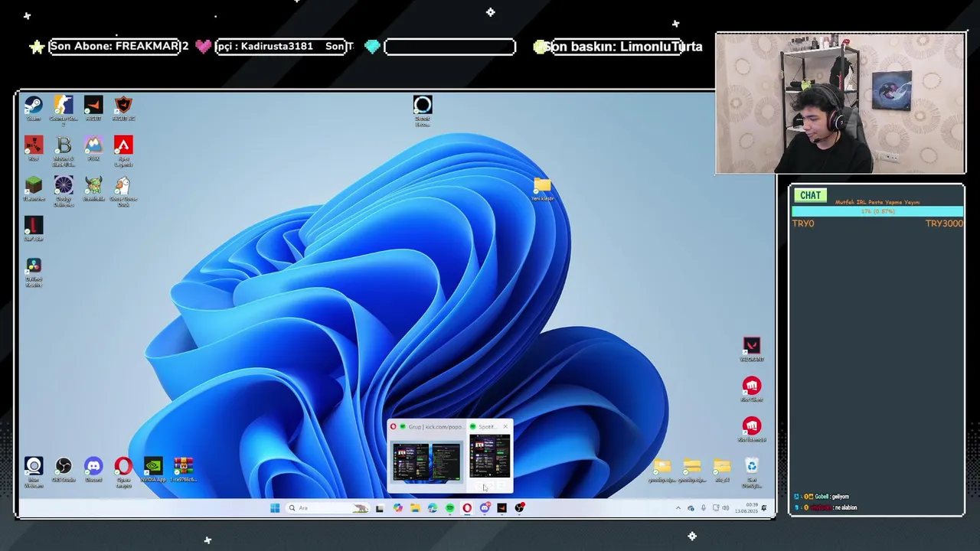Open Opera from the taskbar

(x=467, y=508)
